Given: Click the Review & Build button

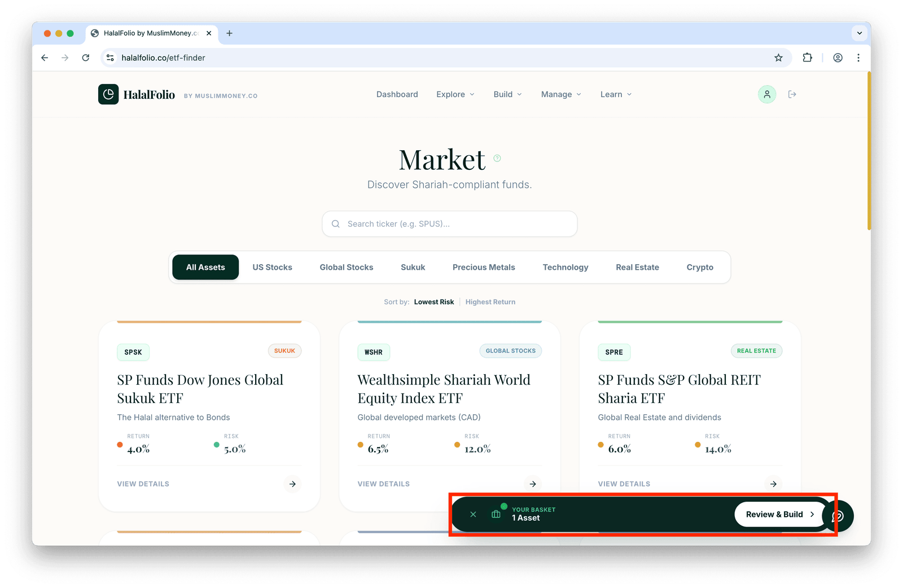Looking at the screenshot, I should pyautogui.click(x=781, y=514).
